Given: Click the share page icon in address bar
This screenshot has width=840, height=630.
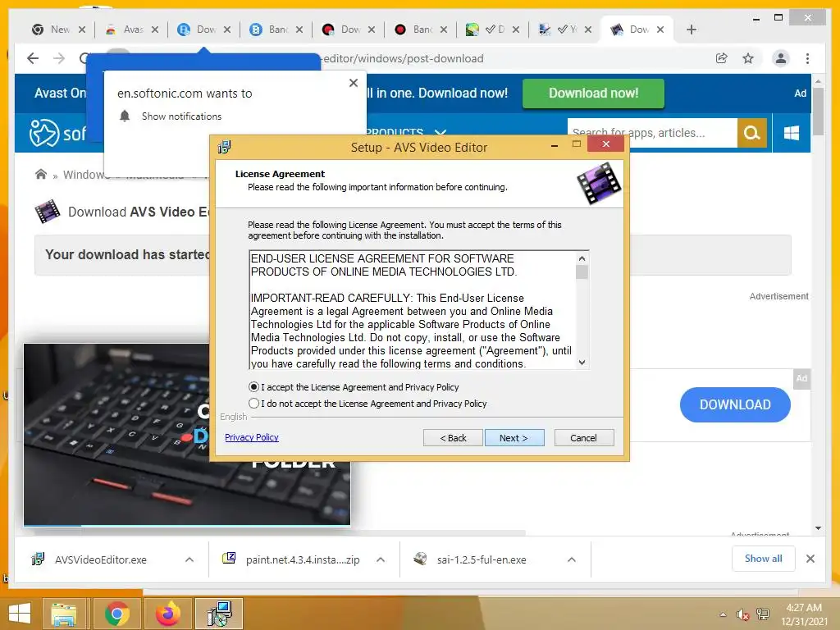Looking at the screenshot, I should [x=722, y=58].
